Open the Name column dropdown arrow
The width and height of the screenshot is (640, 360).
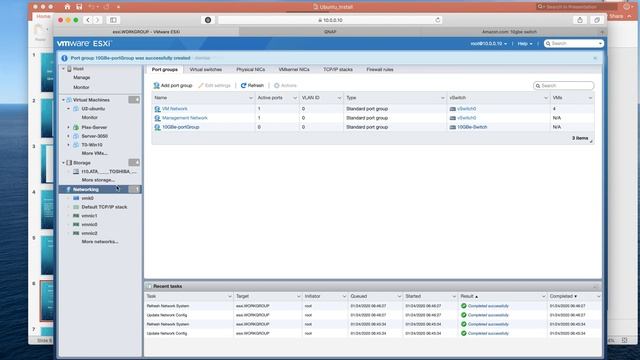(x=251, y=98)
